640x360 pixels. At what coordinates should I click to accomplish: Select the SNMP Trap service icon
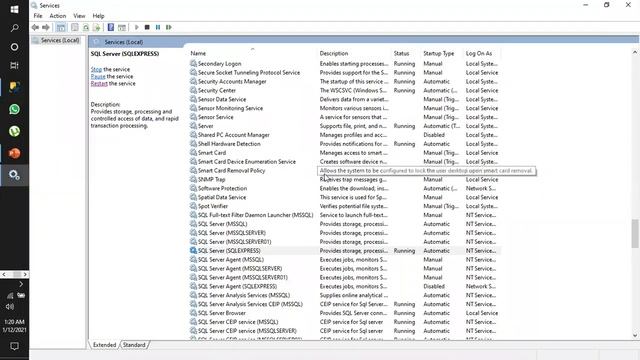pos(193,180)
